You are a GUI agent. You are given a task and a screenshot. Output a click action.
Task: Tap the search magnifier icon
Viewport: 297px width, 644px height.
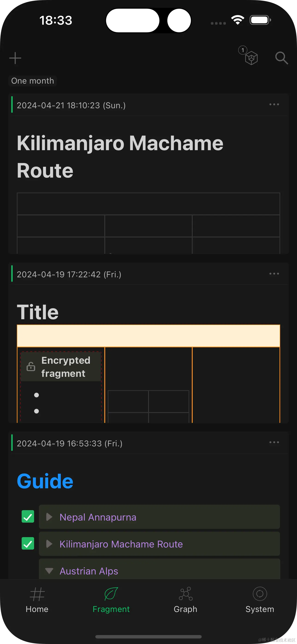click(282, 58)
